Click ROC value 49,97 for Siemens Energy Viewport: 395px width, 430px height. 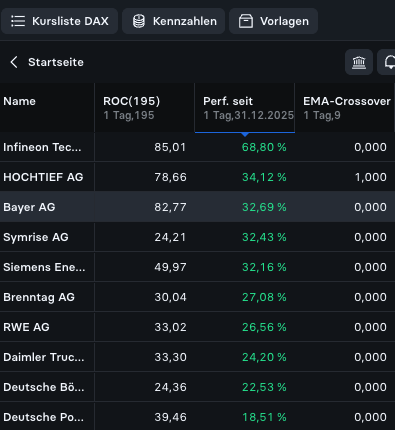pyautogui.click(x=170, y=267)
